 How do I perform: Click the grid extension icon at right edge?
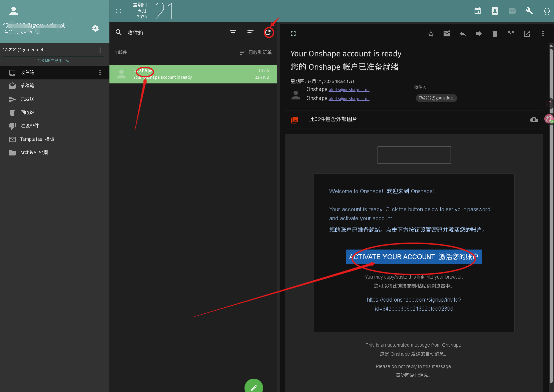(549, 103)
